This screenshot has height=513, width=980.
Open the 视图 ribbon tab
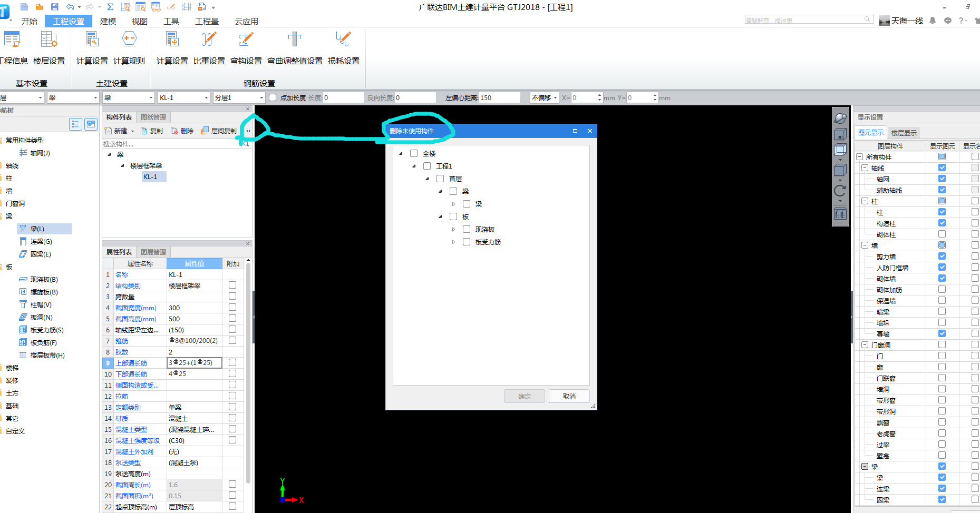click(x=140, y=21)
